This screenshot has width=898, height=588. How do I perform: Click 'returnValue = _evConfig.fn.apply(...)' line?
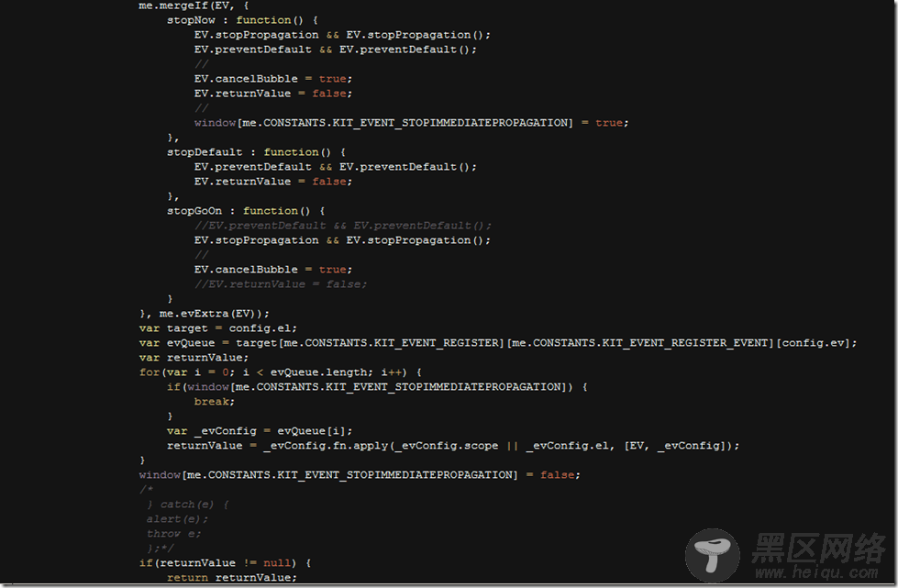453,446
